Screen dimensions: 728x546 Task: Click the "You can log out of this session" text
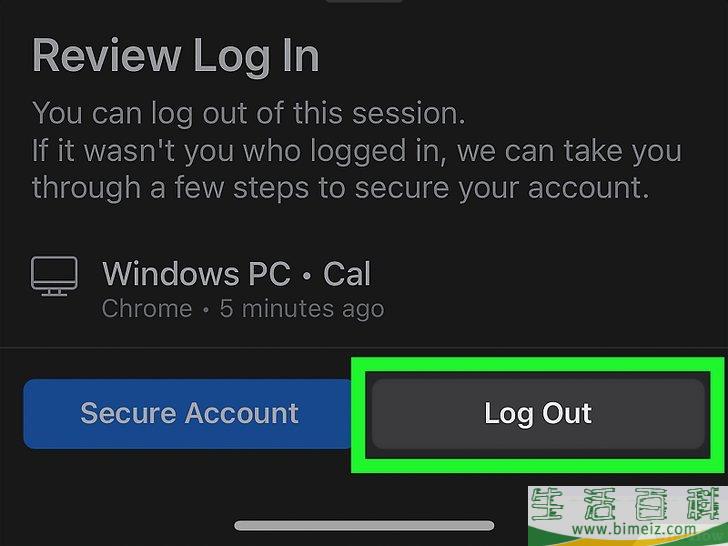tap(248, 113)
